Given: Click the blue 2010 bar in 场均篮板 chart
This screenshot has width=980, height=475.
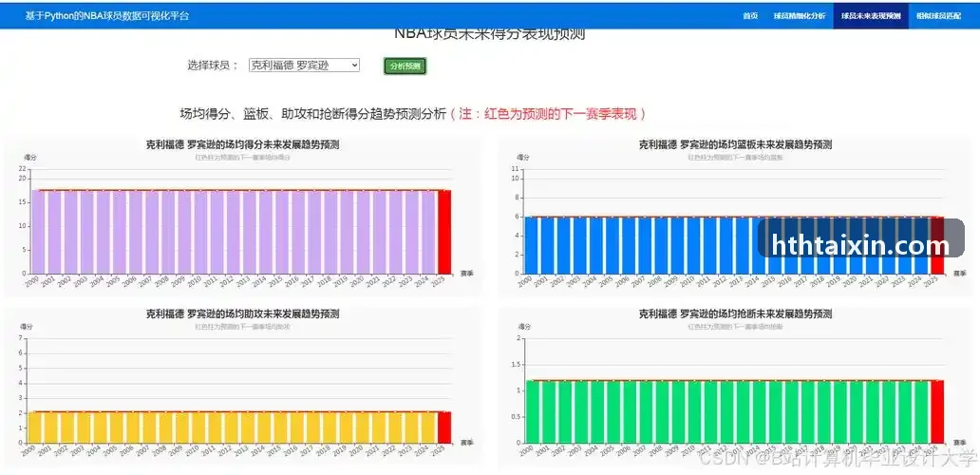Looking at the screenshot, I should pos(693,245).
